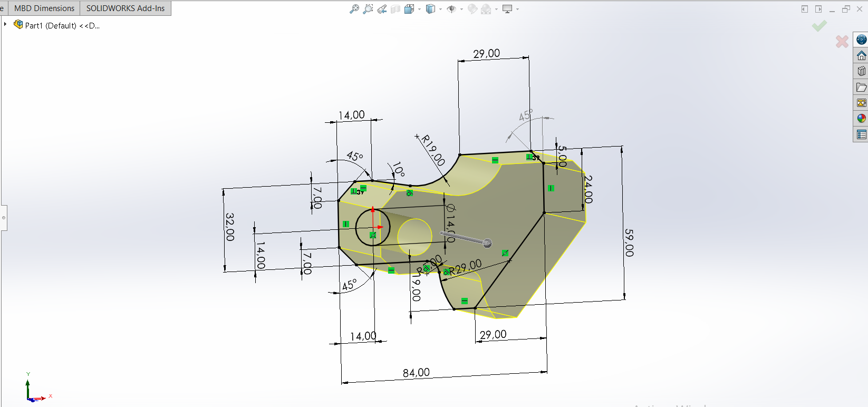Open the Appearances color ball pane
868x407 pixels.
coord(861,119)
